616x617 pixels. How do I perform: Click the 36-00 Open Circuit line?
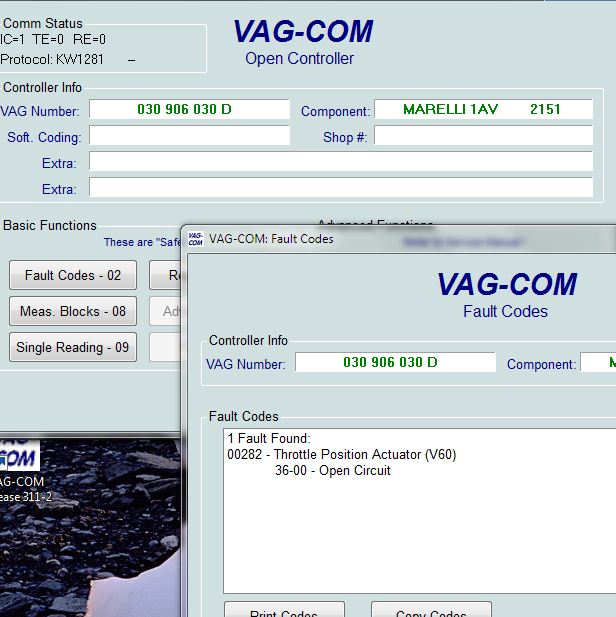pyautogui.click(x=333, y=470)
